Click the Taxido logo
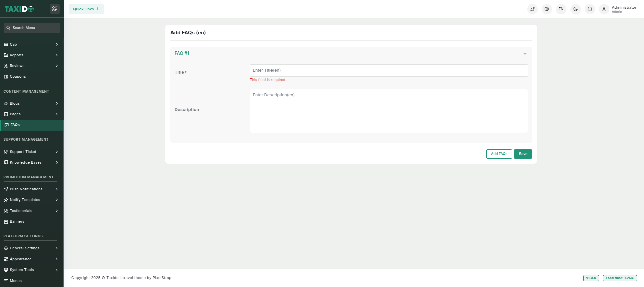 tap(19, 9)
